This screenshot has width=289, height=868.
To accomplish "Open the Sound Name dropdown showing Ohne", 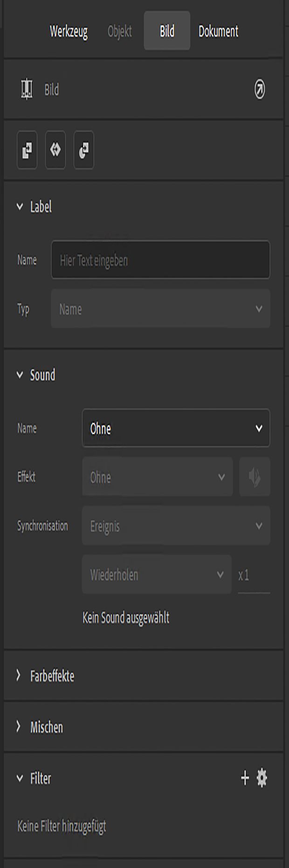I will click(x=176, y=428).
